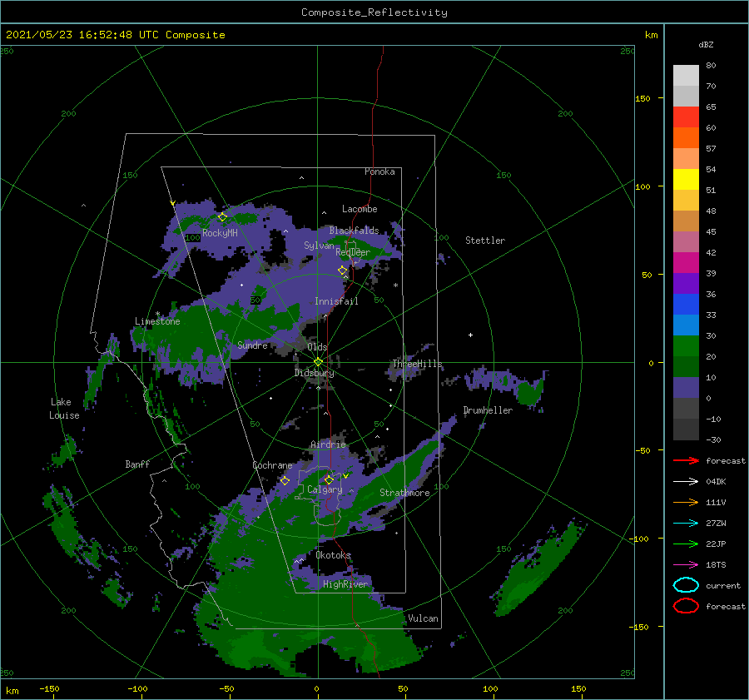Click the RockyMH label
This screenshot has width=749, height=700.
pyautogui.click(x=220, y=233)
